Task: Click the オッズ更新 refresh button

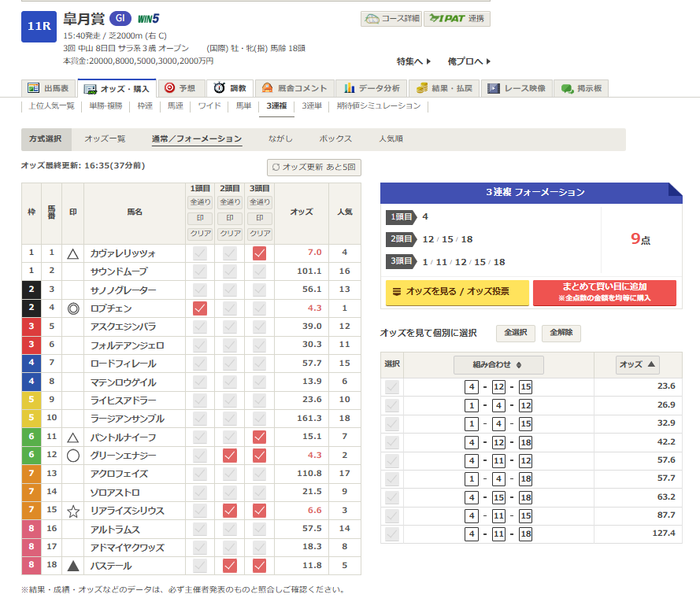Action: pyautogui.click(x=314, y=167)
